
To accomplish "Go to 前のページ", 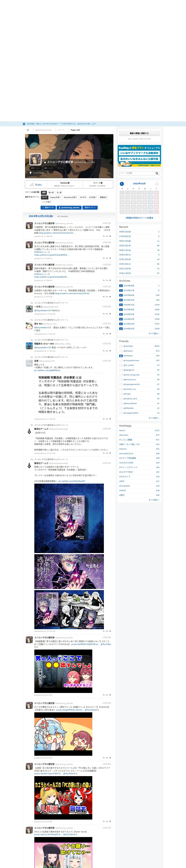I will [48, 208].
